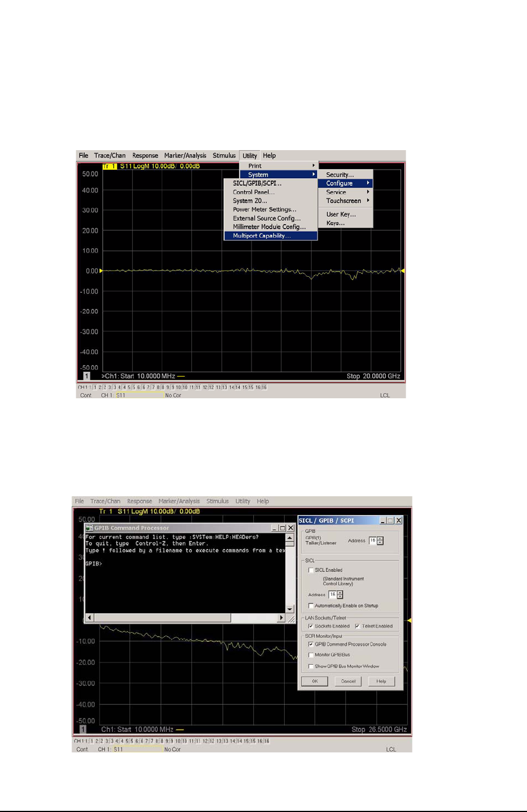Minimize the SICL / GPIB / SCPI dialog
Viewport: 527px width, 812px height.
[x=382, y=520]
